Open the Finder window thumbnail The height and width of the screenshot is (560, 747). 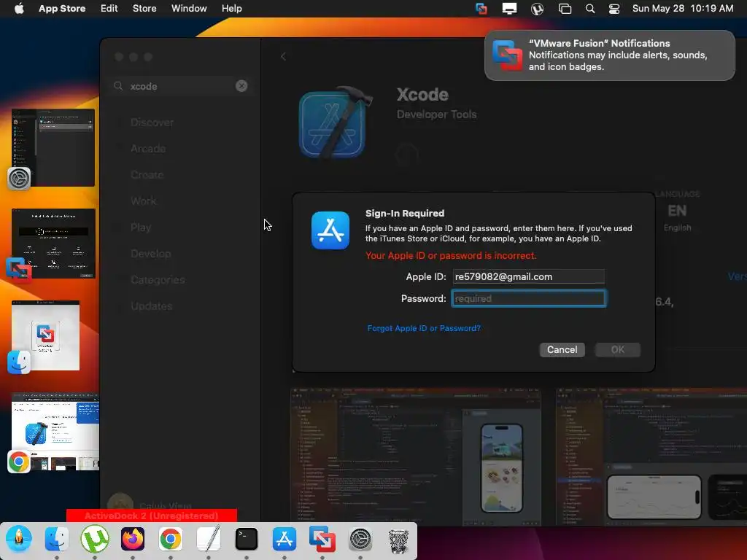(x=46, y=335)
